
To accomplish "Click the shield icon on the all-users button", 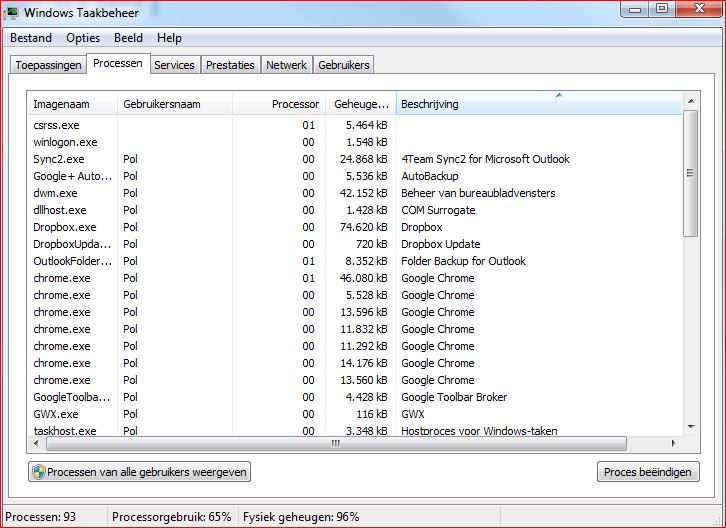I will click(39, 472).
